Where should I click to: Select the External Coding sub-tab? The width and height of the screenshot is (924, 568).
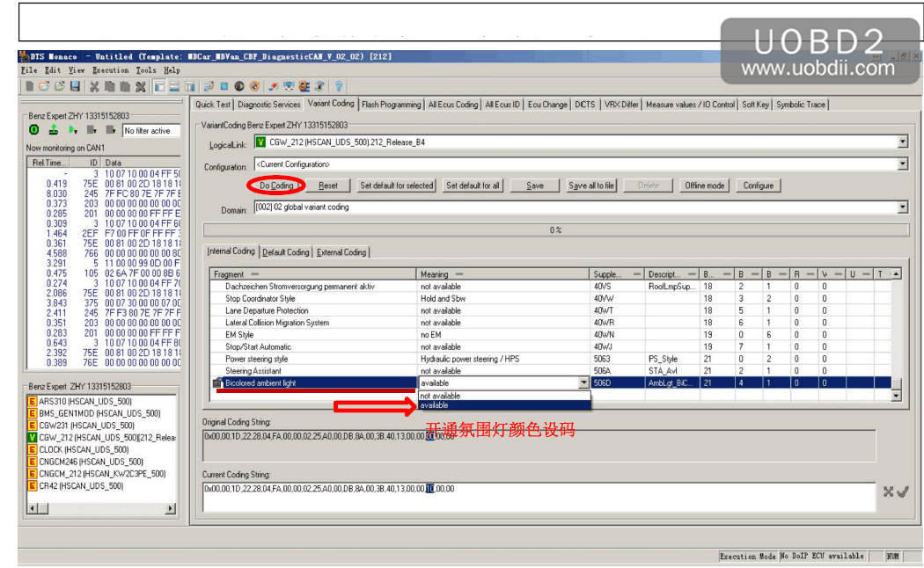tap(341, 252)
